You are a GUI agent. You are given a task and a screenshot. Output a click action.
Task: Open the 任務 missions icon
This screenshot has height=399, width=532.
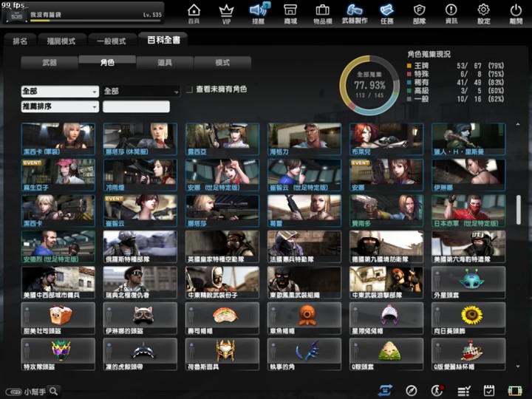pyautogui.click(x=386, y=13)
